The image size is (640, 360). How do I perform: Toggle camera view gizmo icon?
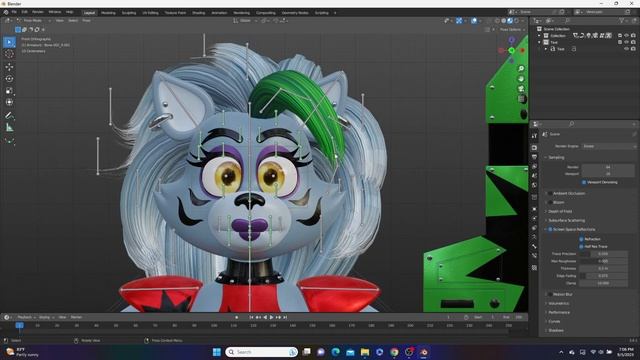click(x=521, y=89)
